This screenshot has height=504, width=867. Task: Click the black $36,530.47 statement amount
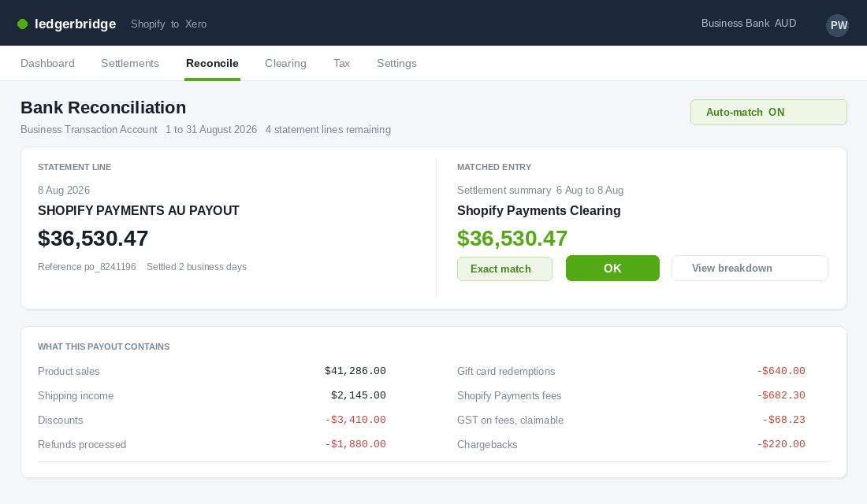[x=93, y=238]
